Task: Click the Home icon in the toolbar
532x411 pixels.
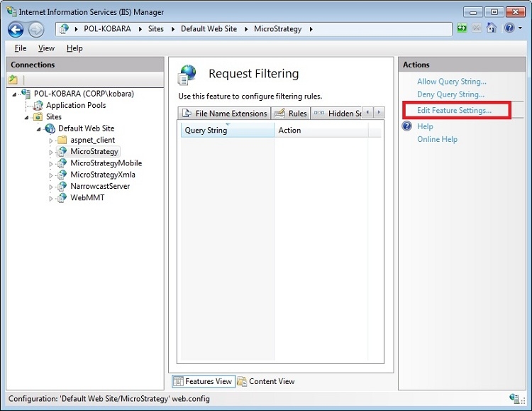Action: tap(491, 28)
